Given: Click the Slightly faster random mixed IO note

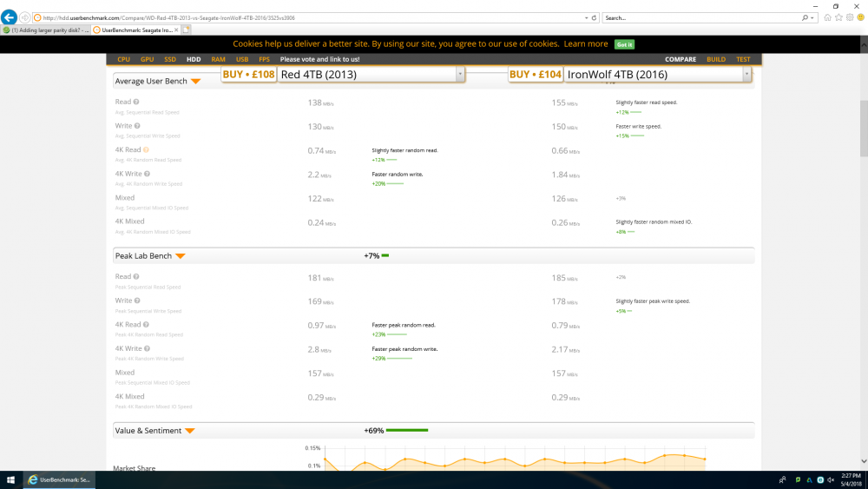Looking at the screenshot, I should pyautogui.click(x=654, y=222).
